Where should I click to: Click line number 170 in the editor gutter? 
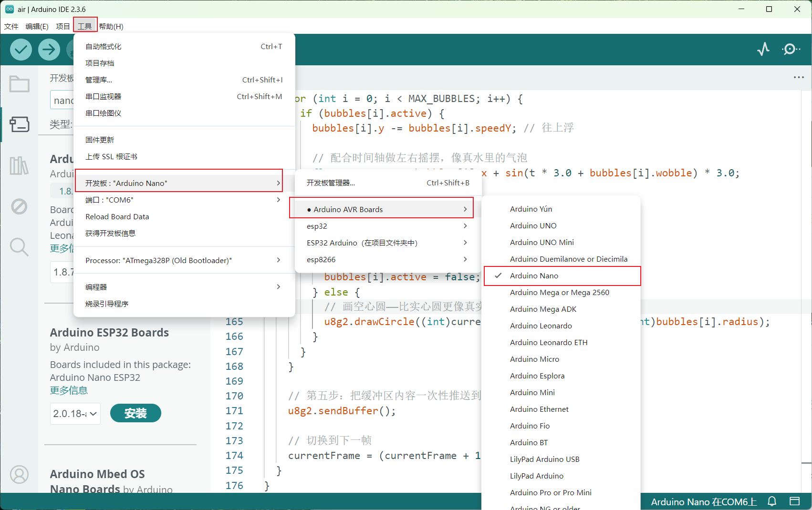(x=234, y=396)
